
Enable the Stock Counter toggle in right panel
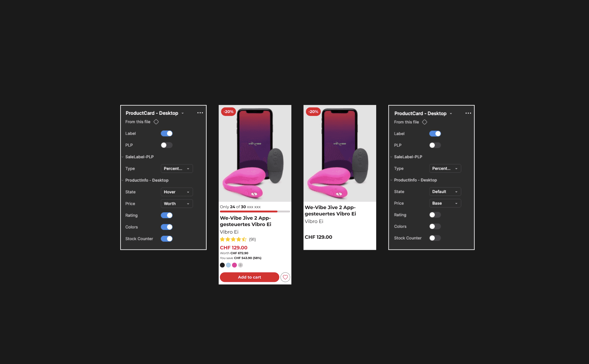pos(435,238)
